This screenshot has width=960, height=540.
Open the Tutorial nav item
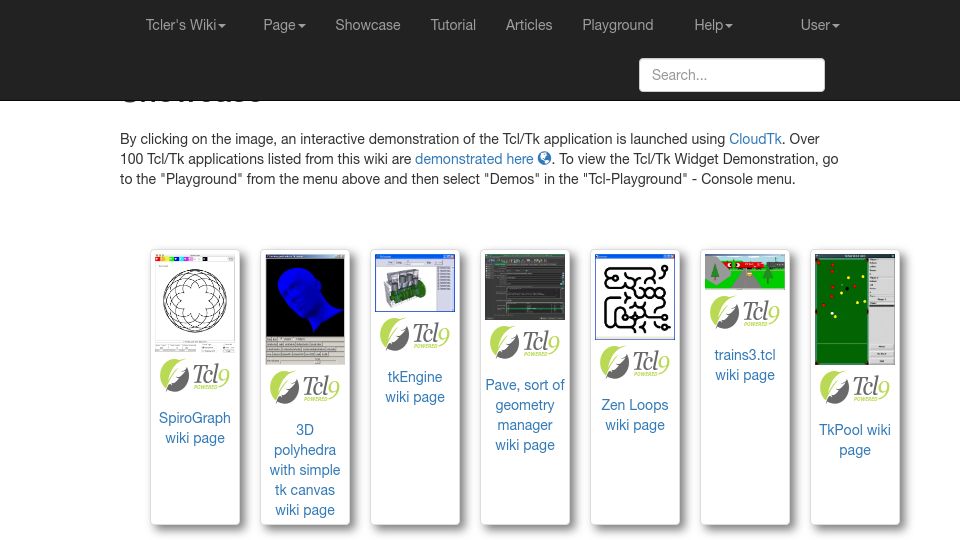click(x=453, y=25)
